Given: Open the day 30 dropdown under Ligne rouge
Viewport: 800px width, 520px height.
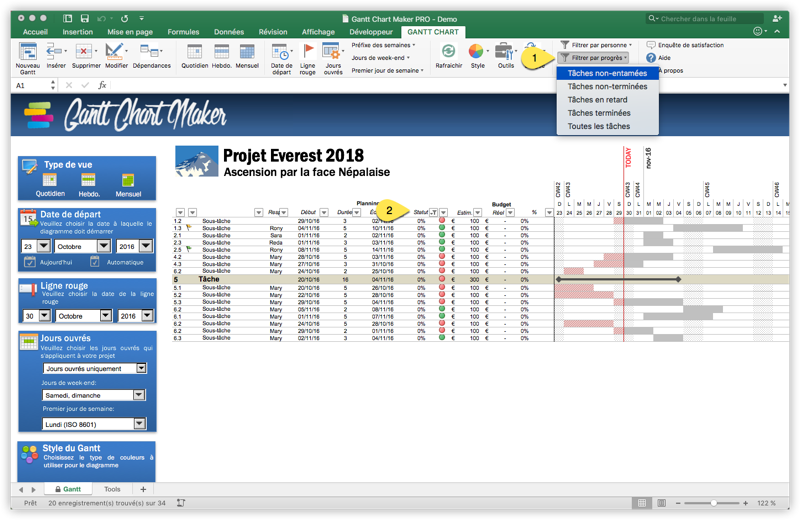Looking at the screenshot, I should (x=45, y=316).
